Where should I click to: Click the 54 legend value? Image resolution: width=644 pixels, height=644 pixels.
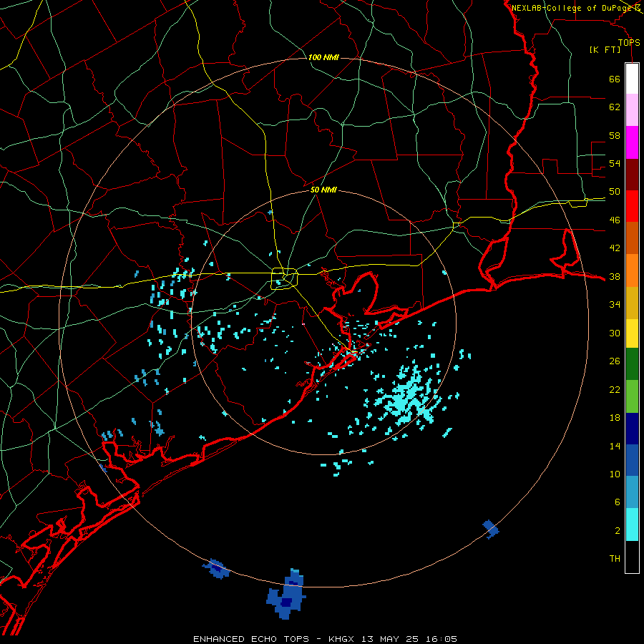(x=615, y=163)
